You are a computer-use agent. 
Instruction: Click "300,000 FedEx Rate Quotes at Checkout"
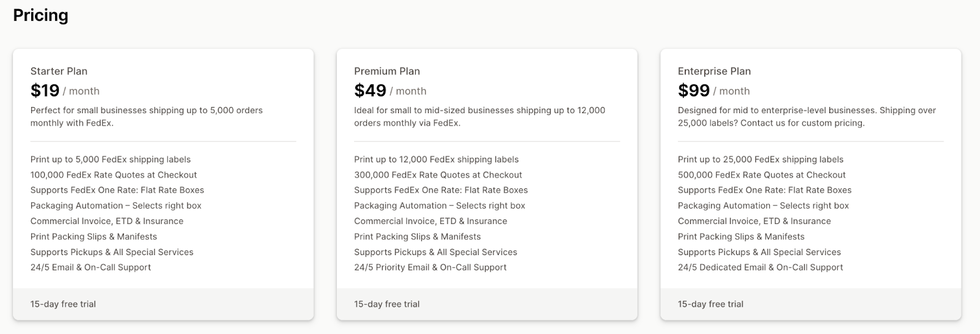[x=438, y=175]
